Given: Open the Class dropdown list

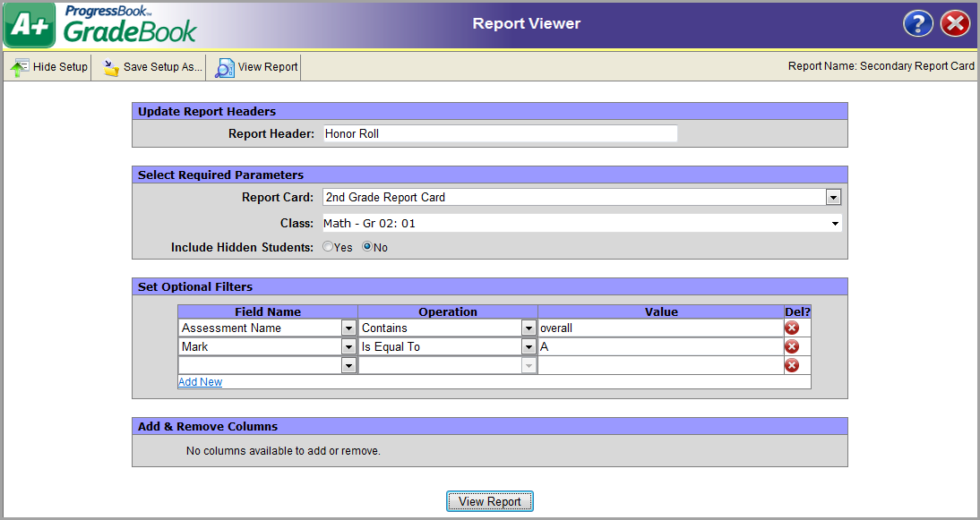Looking at the screenshot, I should click(x=835, y=224).
